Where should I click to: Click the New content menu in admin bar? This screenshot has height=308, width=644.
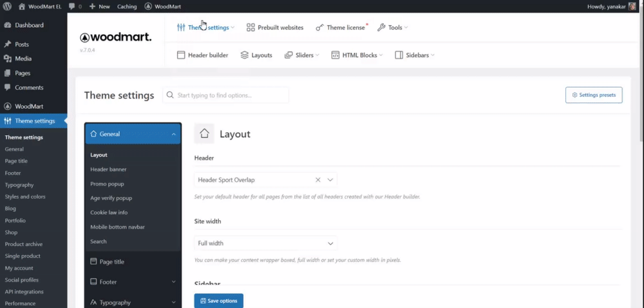[100, 6]
